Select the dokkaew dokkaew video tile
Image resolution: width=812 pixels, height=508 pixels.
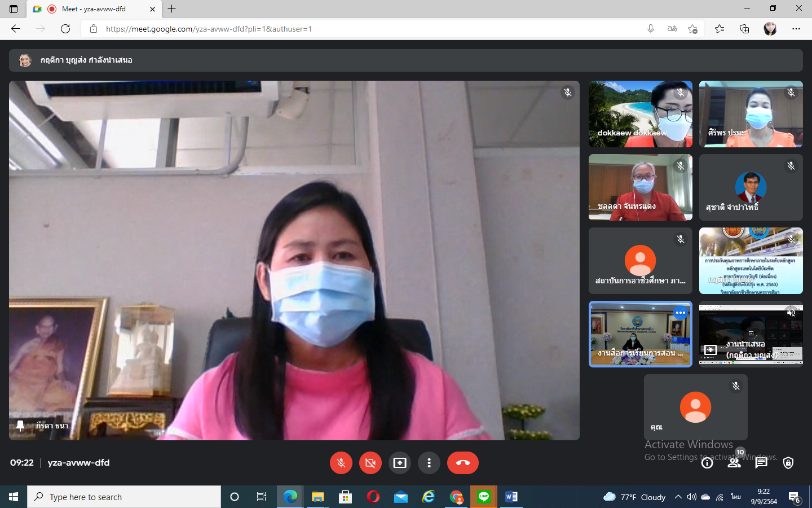click(x=640, y=114)
